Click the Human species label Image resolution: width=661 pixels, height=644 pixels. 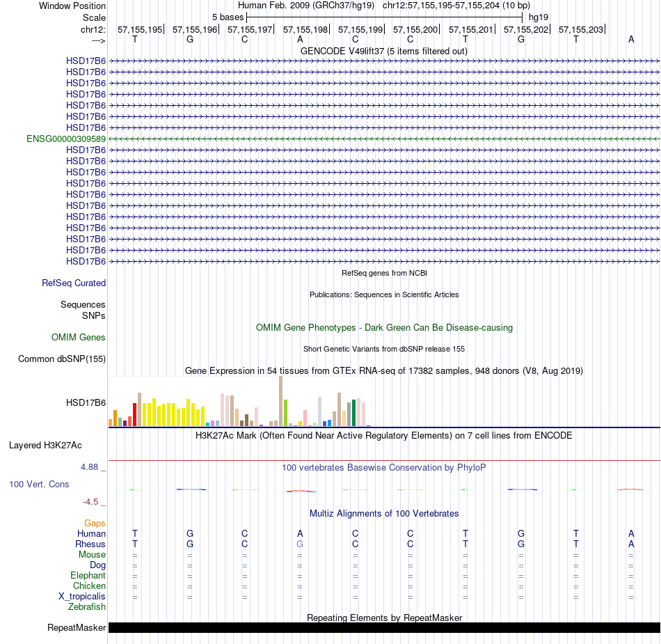(91, 533)
